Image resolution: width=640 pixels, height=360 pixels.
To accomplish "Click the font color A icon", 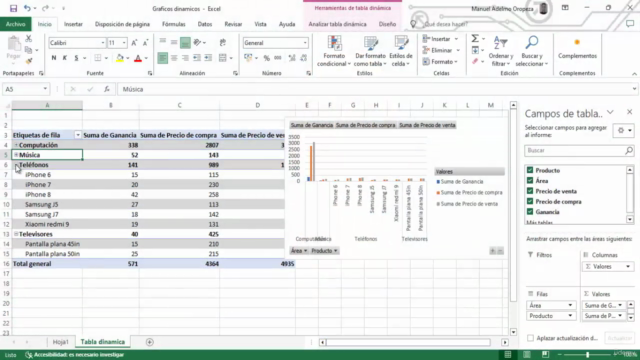I will tap(138, 58).
